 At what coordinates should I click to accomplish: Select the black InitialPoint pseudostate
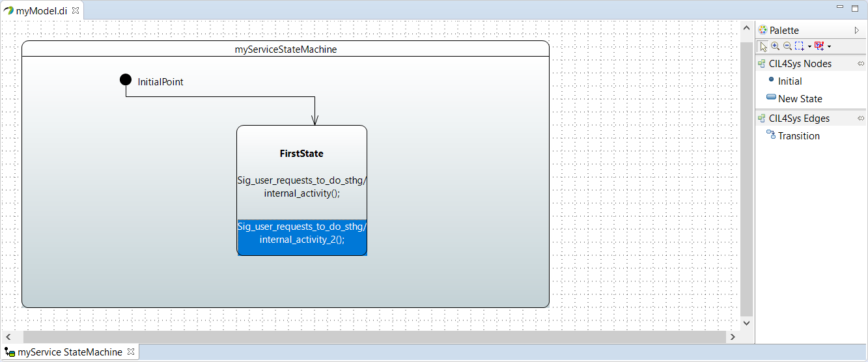coord(126,79)
